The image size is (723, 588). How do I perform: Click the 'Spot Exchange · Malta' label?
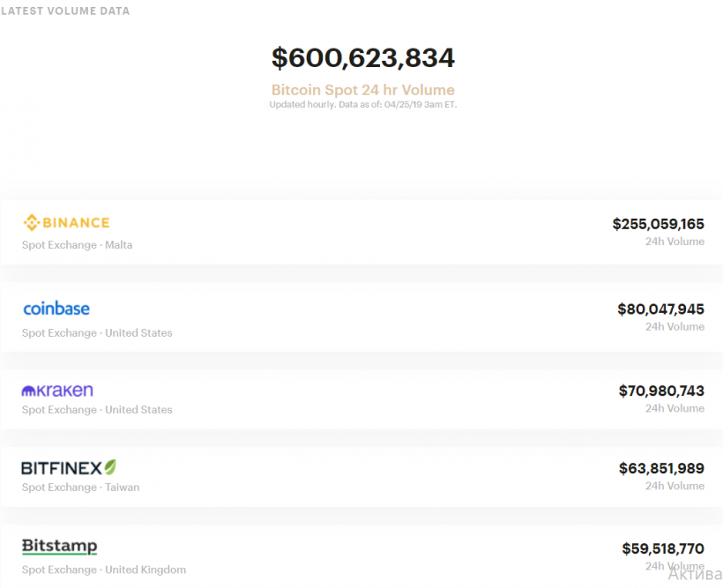[77, 245]
